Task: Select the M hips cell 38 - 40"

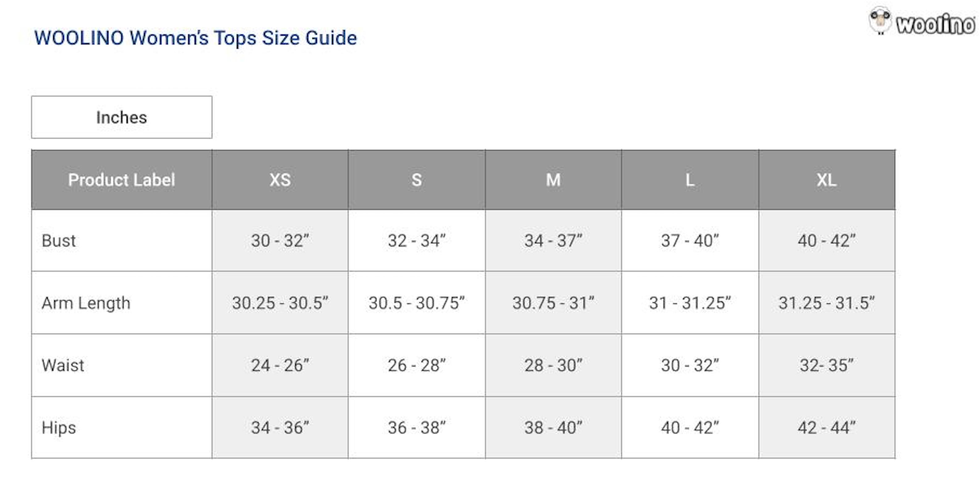Action: [553, 427]
